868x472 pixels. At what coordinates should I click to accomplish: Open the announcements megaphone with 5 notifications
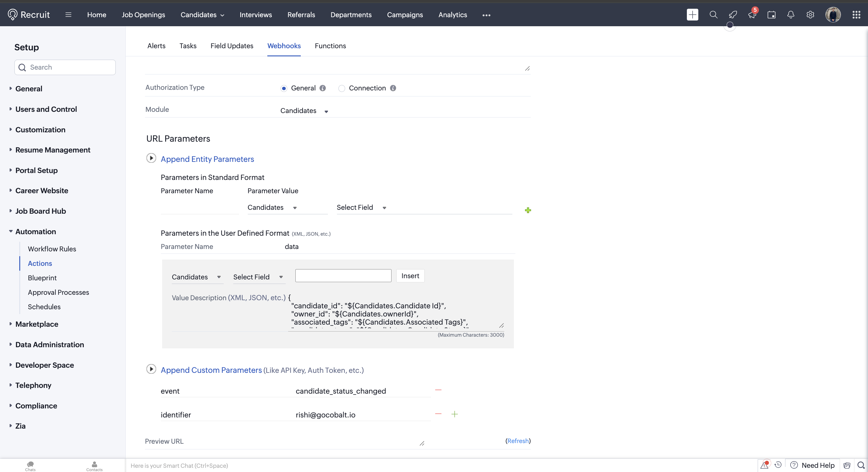click(x=751, y=15)
